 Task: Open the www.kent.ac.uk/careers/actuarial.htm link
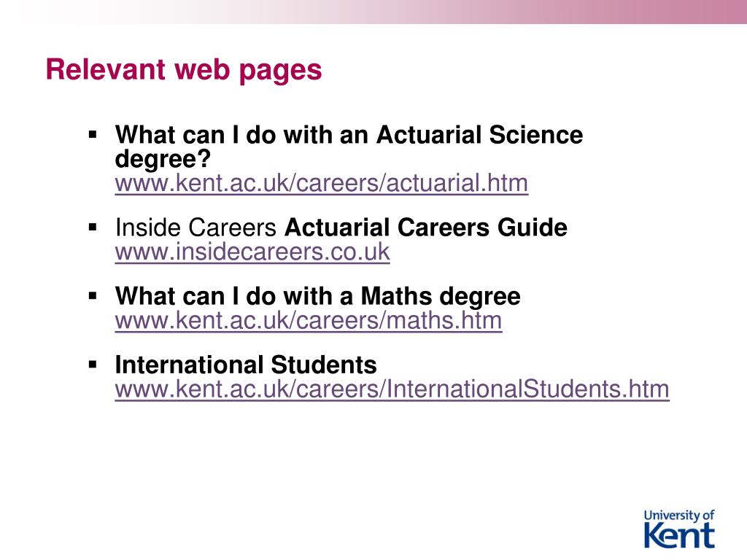pyautogui.click(x=322, y=183)
